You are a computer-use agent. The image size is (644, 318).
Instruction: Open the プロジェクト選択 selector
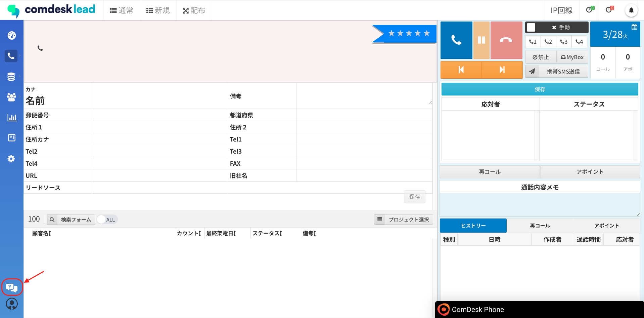coord(404,220)
